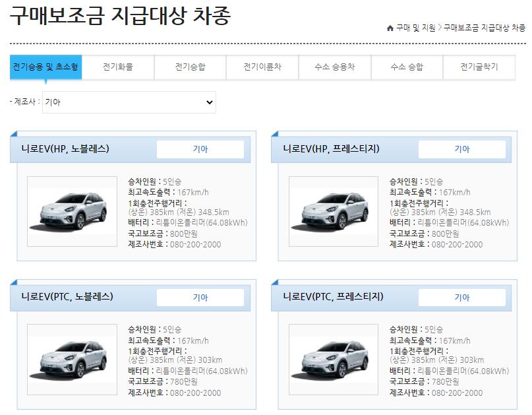Screen dimensions: 532x415
Task: Switch to the 전기화물 tab
Action: 118,67
